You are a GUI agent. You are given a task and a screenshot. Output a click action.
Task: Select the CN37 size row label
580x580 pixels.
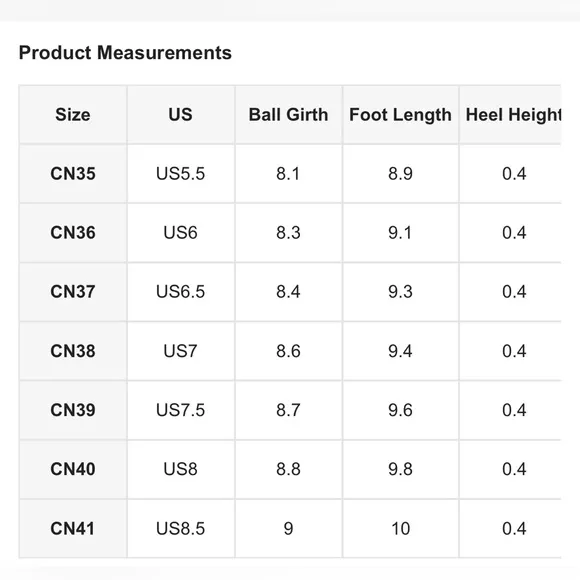tap(73, 292)
